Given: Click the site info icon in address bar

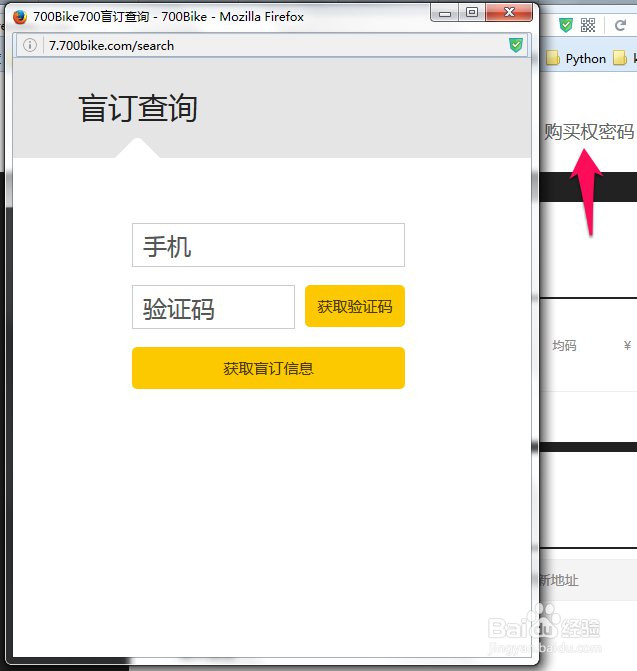Looking at the screenshot, I should (x=30, y=45).
